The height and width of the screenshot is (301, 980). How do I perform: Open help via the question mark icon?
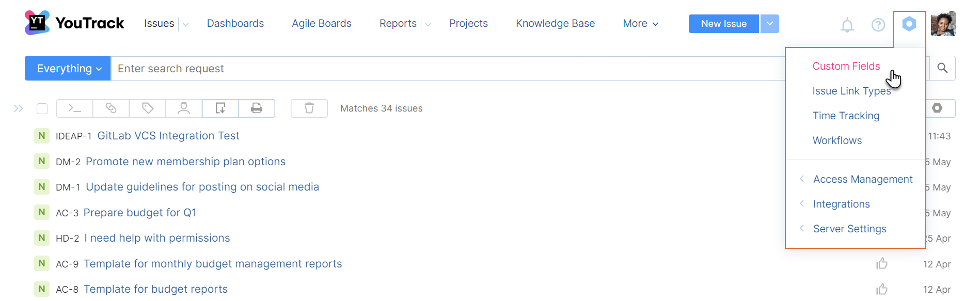tap(878, 24)
